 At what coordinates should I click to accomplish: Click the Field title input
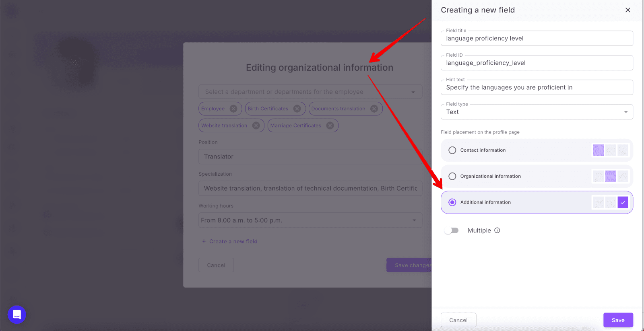tap(537, 39)
